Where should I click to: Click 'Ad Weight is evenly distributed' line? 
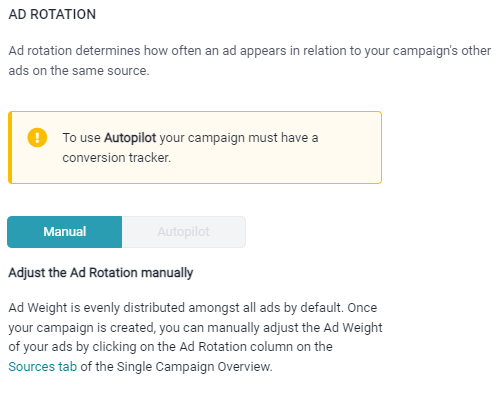(193, 307)
